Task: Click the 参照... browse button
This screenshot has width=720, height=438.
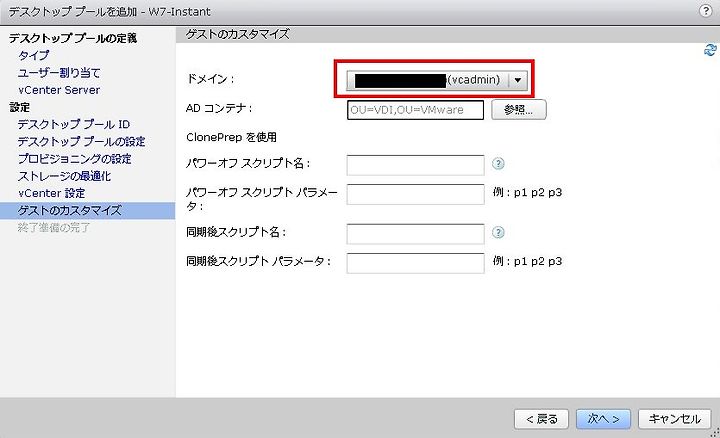Action: 518,110
